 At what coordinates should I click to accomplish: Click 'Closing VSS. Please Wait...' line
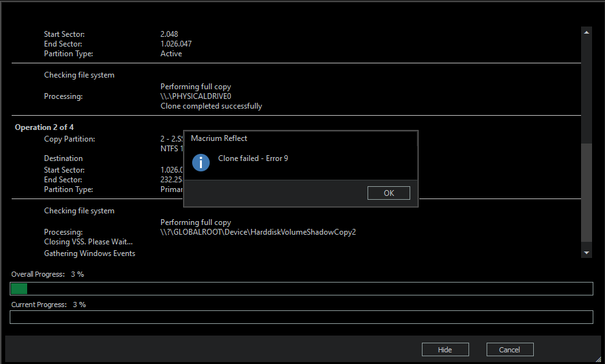tap(89, 242)
